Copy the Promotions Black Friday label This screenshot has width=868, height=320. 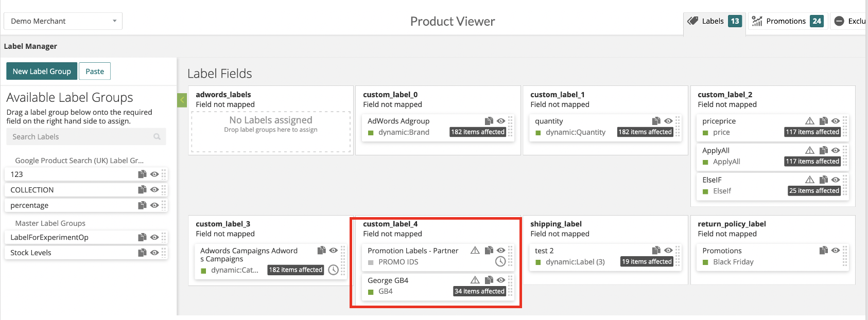coord(824,251)
